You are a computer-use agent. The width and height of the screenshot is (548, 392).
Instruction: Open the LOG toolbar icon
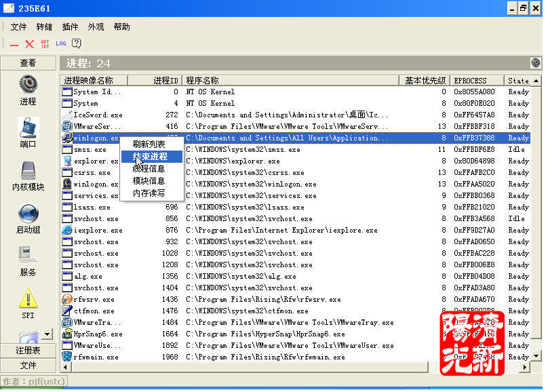tap(61, 43)
